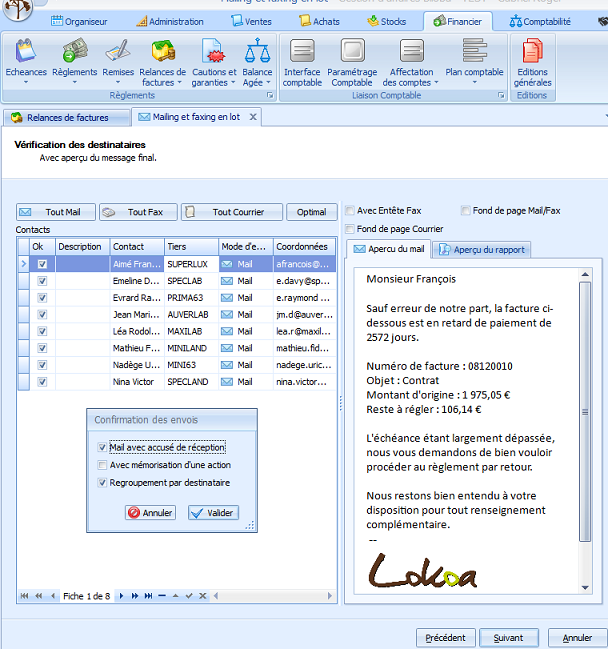Image resolution: width=608 pixels, height=649 pixels.
Task: Open Interface comptable icon
Action: pyautogui.click(x=302, y=50)
